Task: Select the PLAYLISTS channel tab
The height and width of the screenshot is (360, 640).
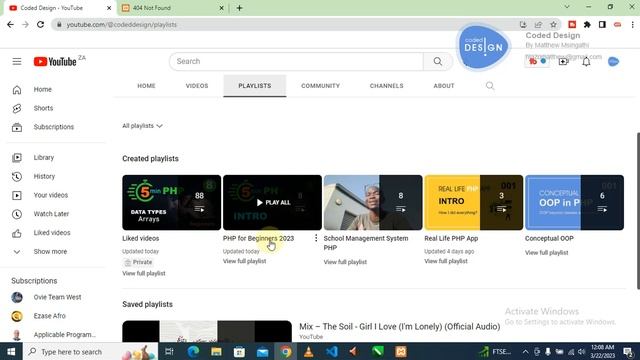Action: click(x=255, y=86)
